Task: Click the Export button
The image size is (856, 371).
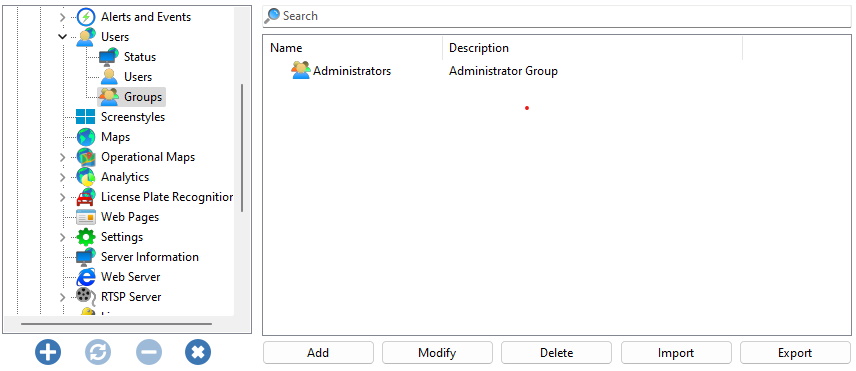Action: pos(795,353)
